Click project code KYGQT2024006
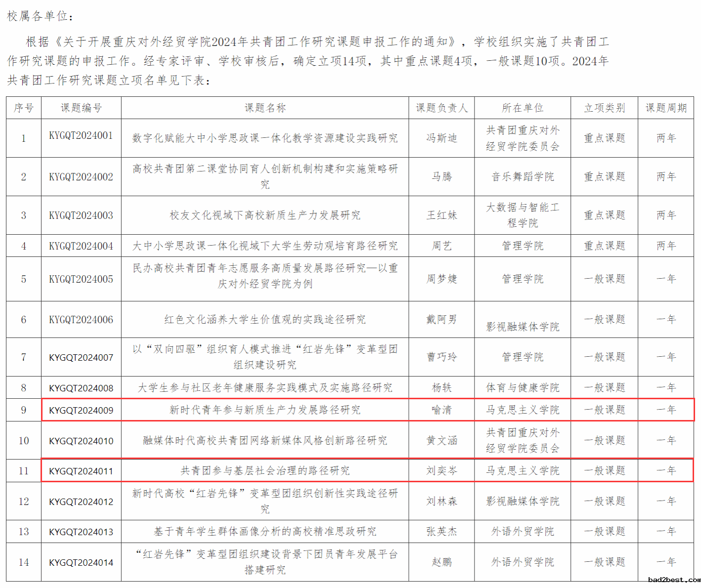The width and height of the screenshot is (701, 588). (x=81, y=320)
